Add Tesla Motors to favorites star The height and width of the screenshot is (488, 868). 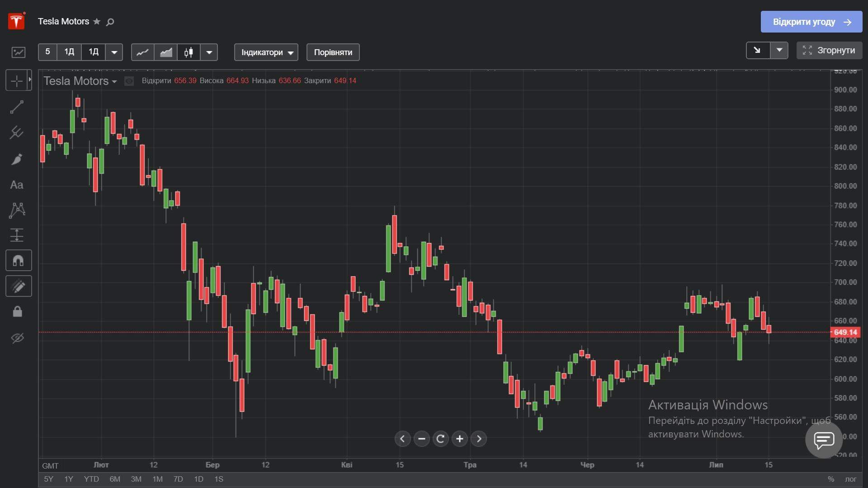coord(97,21)
